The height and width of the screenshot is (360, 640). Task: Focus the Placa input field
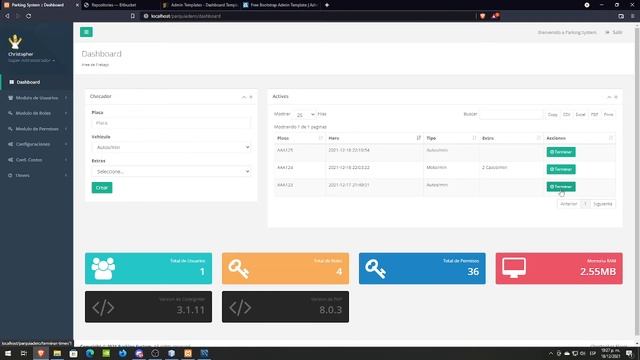click(171, 123)
